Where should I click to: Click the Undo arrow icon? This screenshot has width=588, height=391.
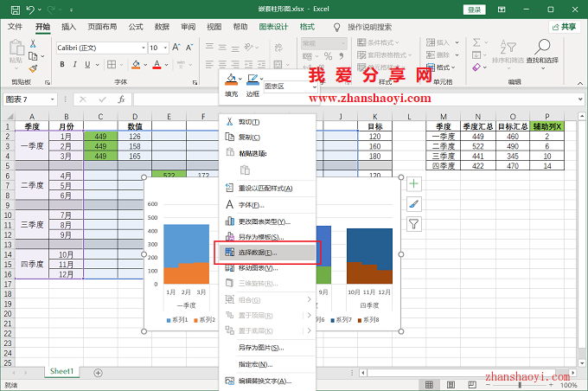point(31,10)
